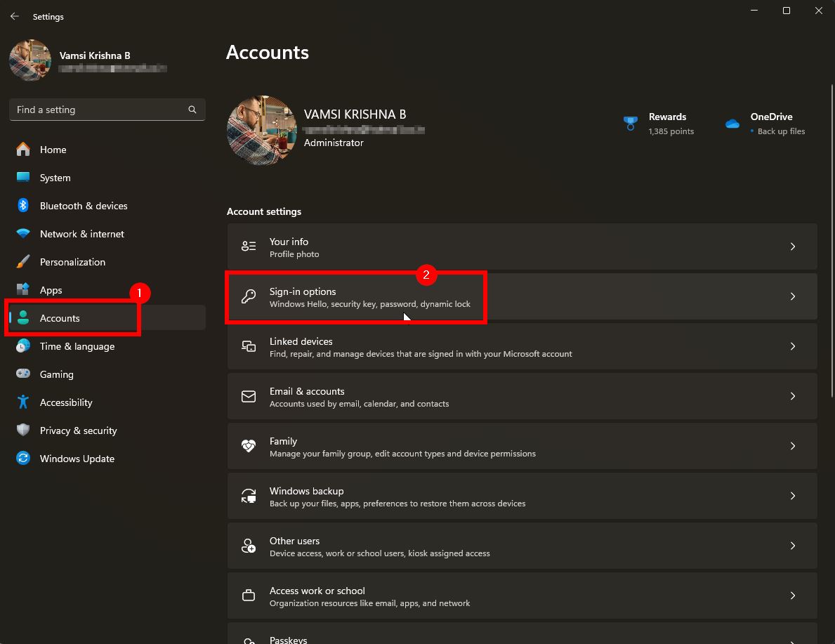Click the Time & language label

[77, 346]
